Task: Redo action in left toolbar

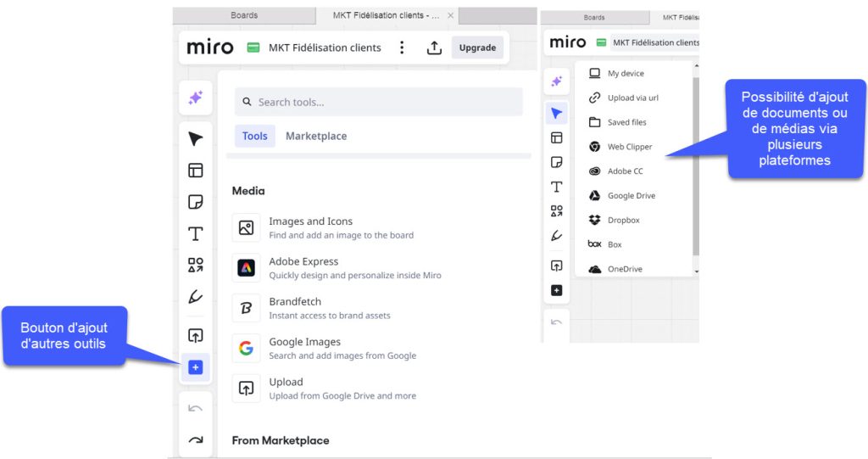Action: (196, 440)
